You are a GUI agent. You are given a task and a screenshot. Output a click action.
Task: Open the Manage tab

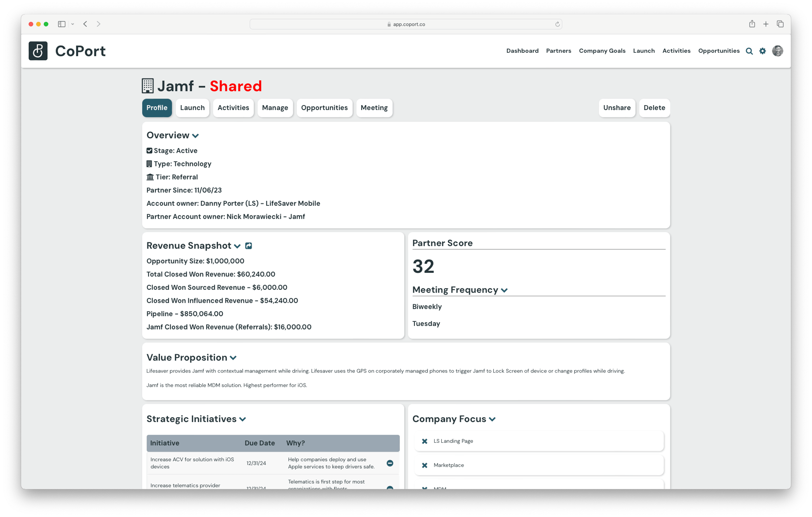tap(275, 108)
